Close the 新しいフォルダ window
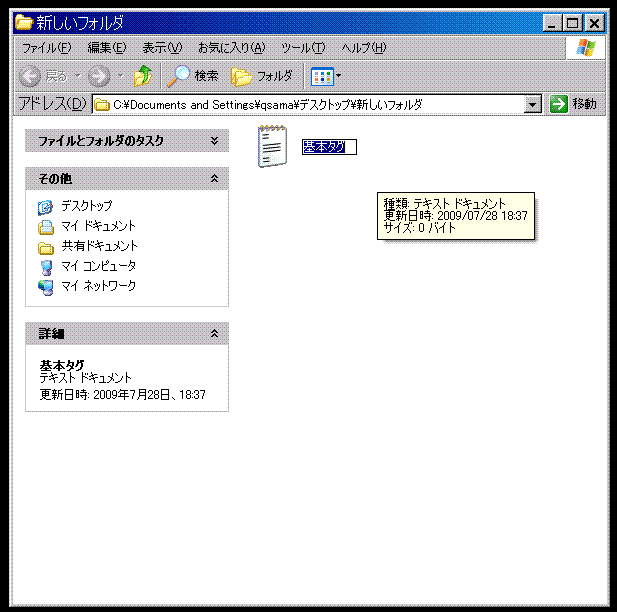 (595, 23)
